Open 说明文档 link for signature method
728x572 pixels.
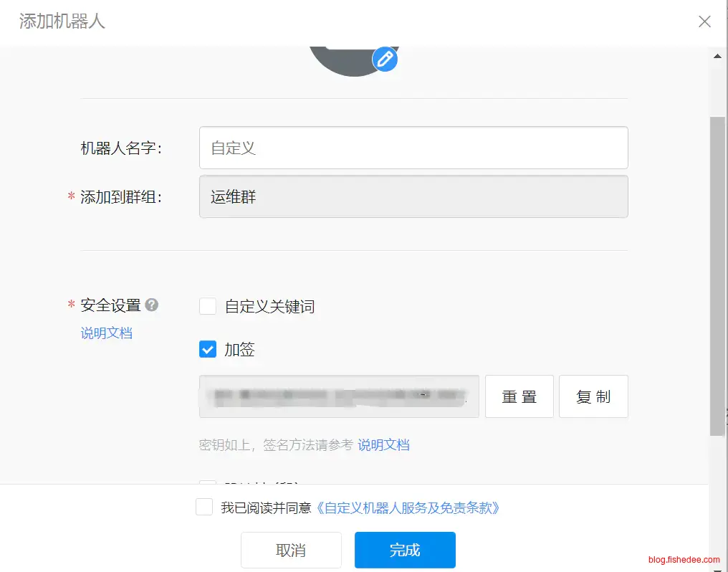383,445
